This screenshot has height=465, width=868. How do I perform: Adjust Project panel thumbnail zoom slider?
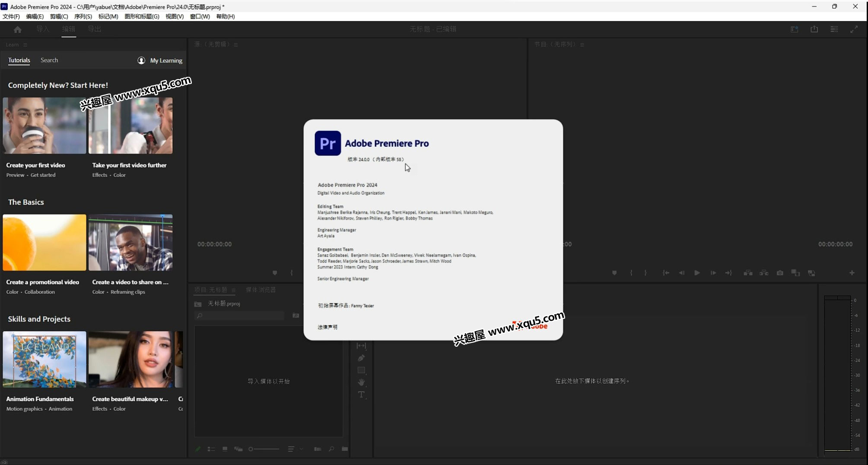coord(264,449)
